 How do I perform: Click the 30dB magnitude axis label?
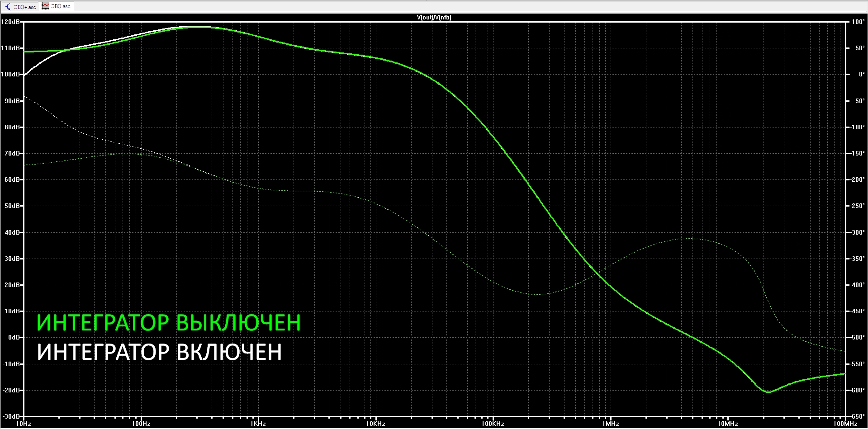point(12,259)
